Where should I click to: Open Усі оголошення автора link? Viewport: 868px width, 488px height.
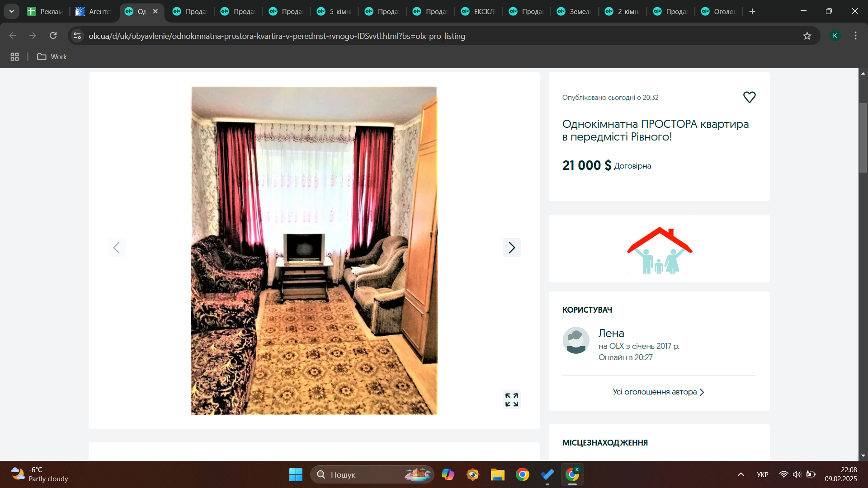(x=658, y=392)
